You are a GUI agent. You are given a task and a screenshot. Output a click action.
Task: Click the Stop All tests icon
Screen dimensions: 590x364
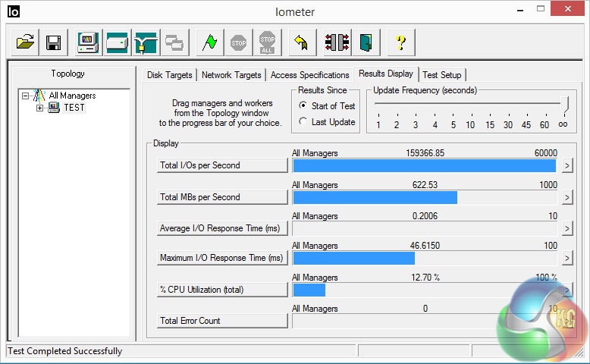point(267,42)
